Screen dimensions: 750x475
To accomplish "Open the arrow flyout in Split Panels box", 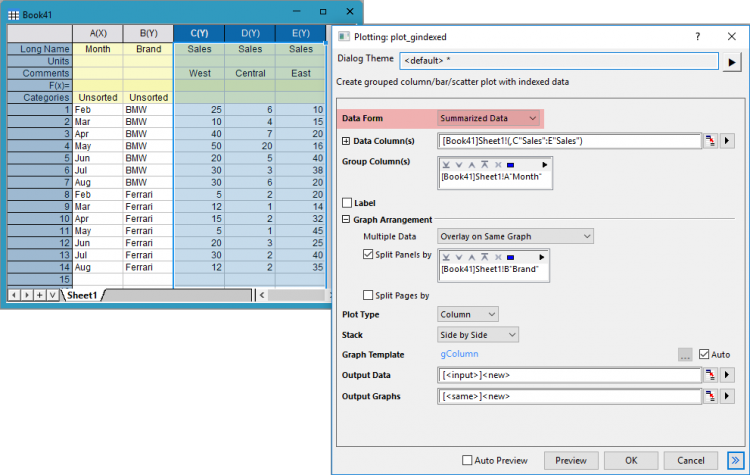I will coord(541,257).
